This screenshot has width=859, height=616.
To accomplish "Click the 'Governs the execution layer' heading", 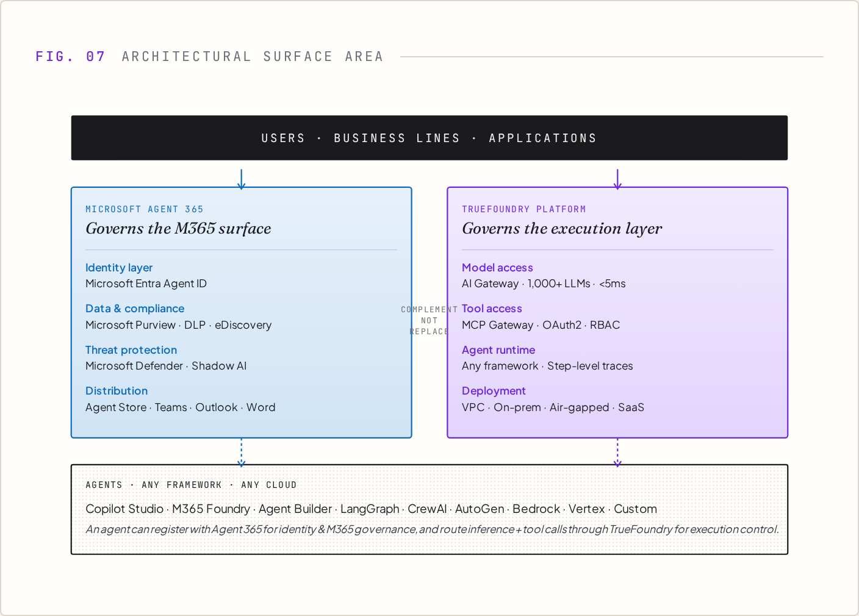I will [x=562, y=229].
